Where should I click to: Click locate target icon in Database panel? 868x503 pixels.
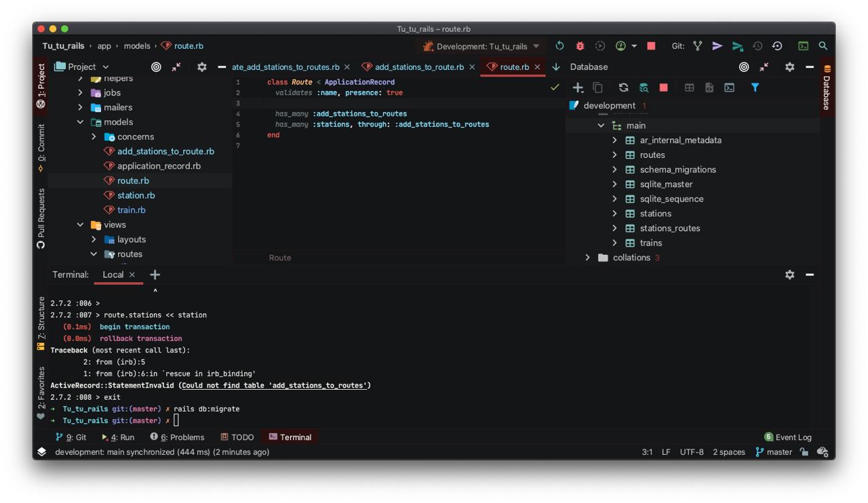(744, 67)
